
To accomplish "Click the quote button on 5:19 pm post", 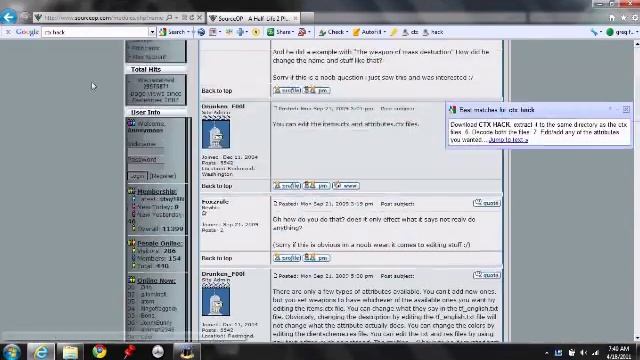I will click(487, 203).
